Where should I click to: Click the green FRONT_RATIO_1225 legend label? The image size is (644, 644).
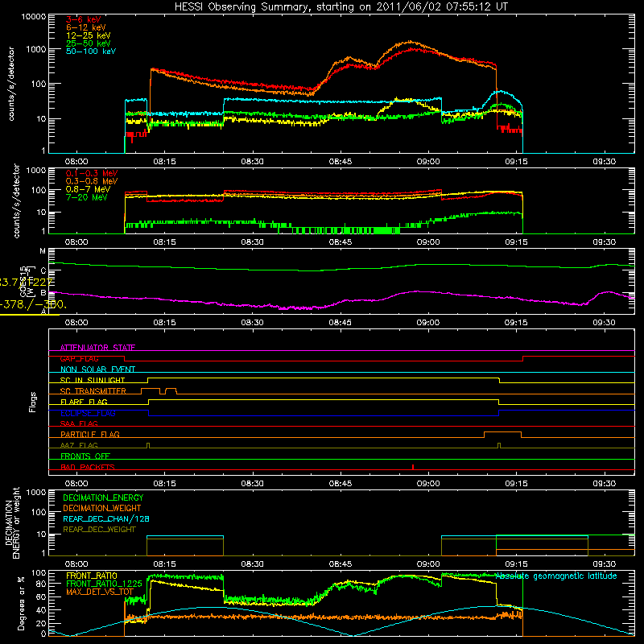[104, 584]
